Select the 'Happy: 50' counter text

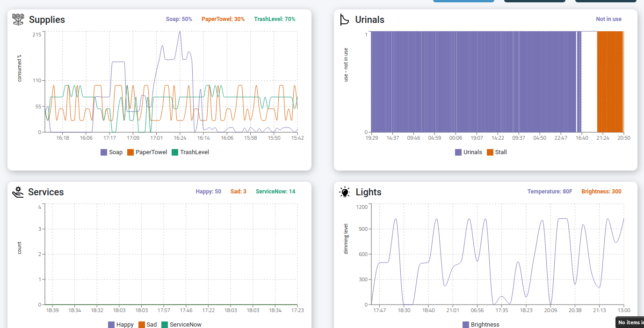click(x=208, y=191)
